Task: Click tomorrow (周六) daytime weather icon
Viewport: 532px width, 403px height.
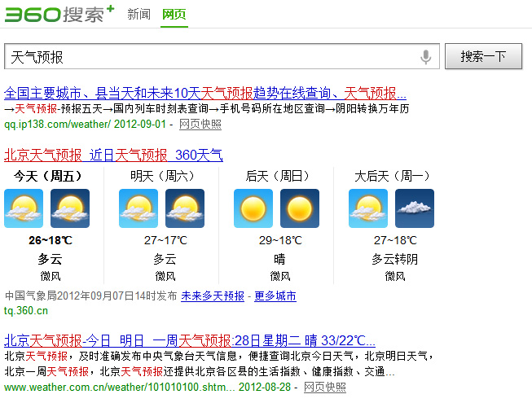Action: (x=138, y=208)
